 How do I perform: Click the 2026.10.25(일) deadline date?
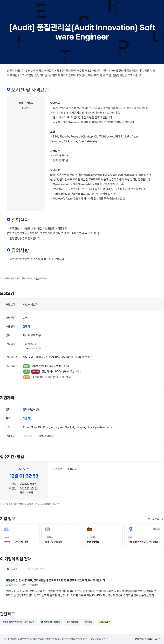(x=29, y=488)
